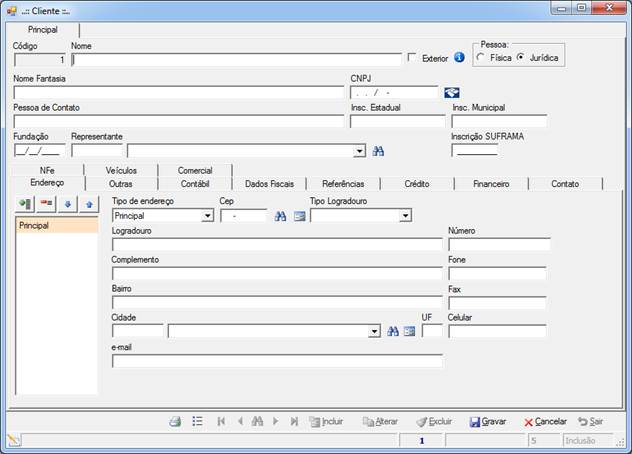
Task: Open the Veículos tab
Action: pyautogui.click(x=121, y=170)
